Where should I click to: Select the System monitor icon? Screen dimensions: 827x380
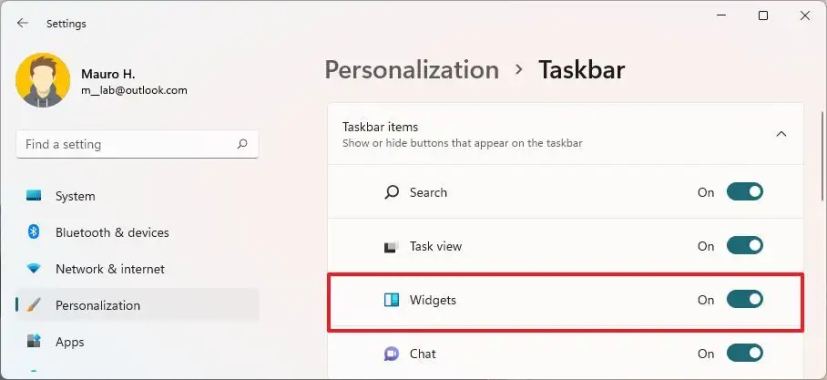[34, 196]
